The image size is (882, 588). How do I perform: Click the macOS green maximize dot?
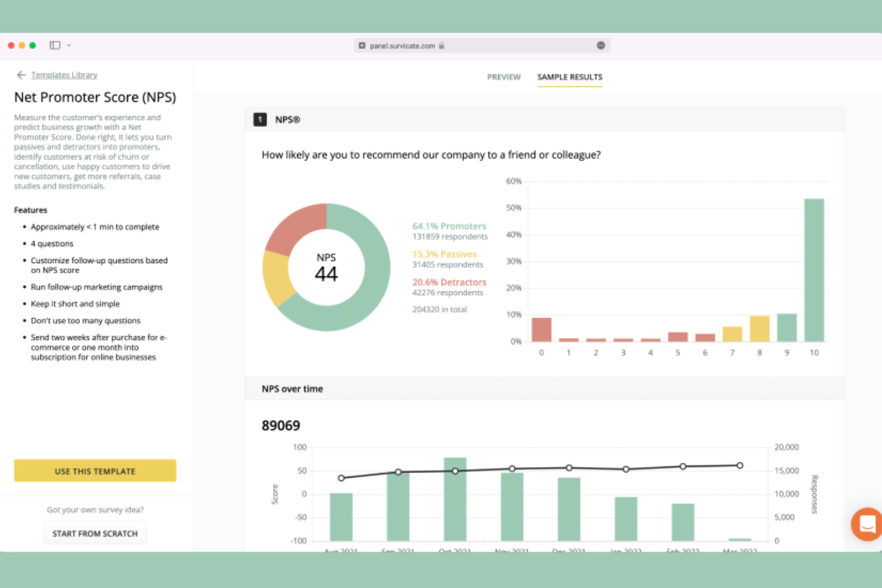pos(32,45)
